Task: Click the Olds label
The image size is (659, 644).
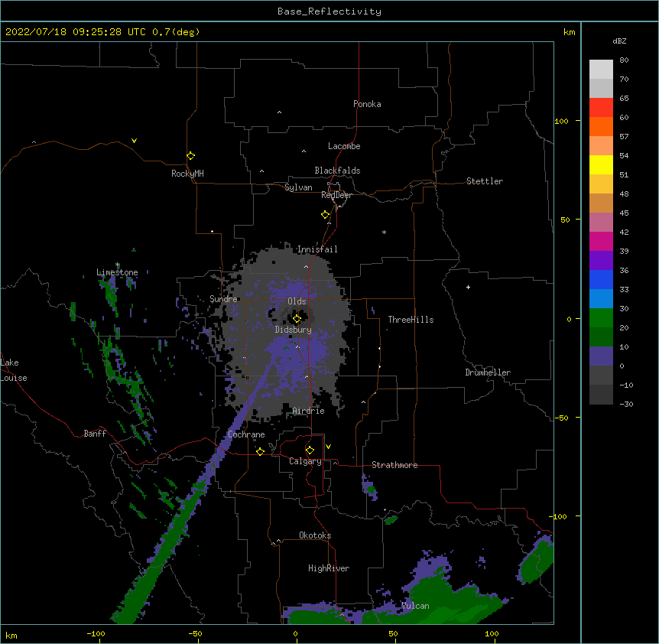Action: [297, 301]
